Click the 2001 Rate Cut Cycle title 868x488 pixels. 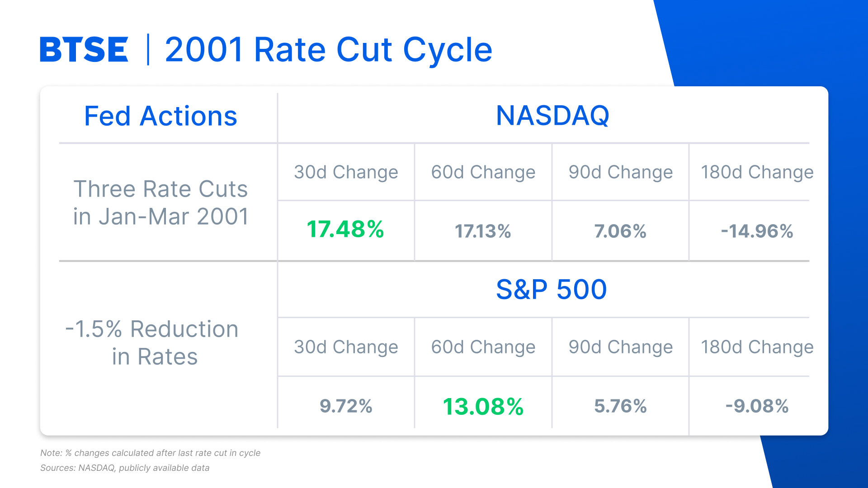328,50
